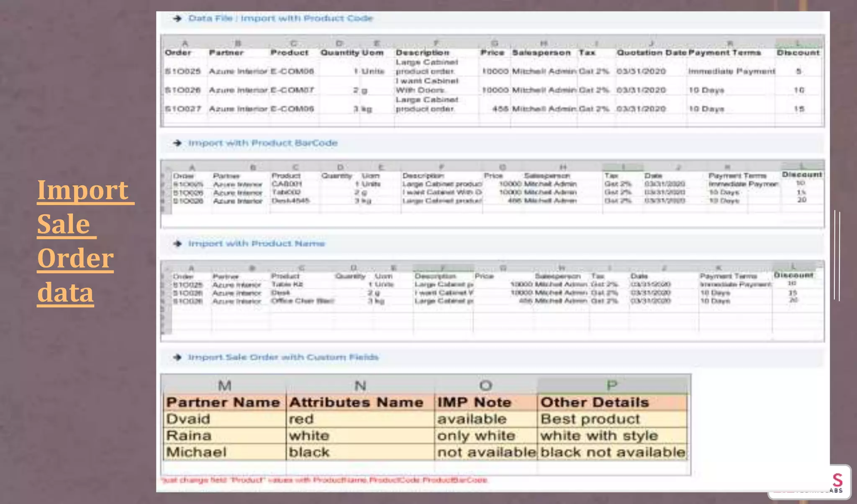The width and height of the screenshot is (857, 504).
Task: Click arrow icon beside Import with Product BarCode
Action: pos(177,143)
